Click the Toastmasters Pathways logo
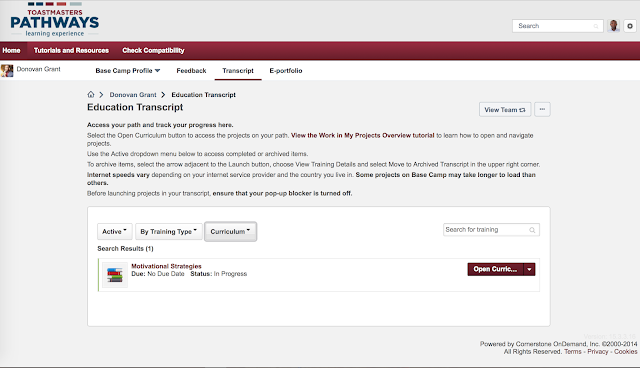 54,20
